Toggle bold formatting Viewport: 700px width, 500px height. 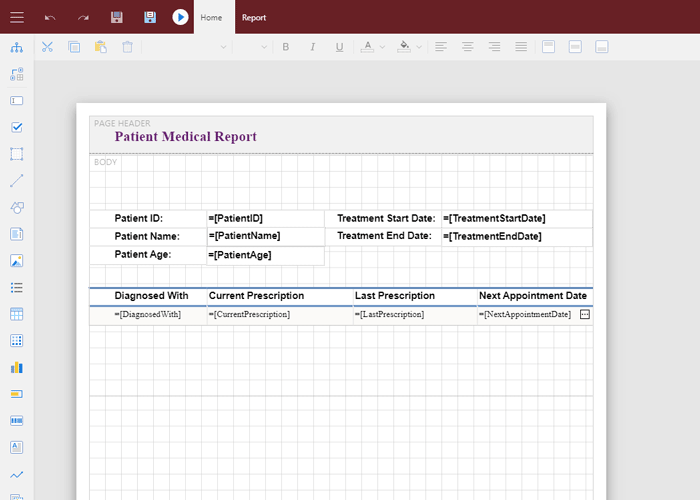click(285, 47)
